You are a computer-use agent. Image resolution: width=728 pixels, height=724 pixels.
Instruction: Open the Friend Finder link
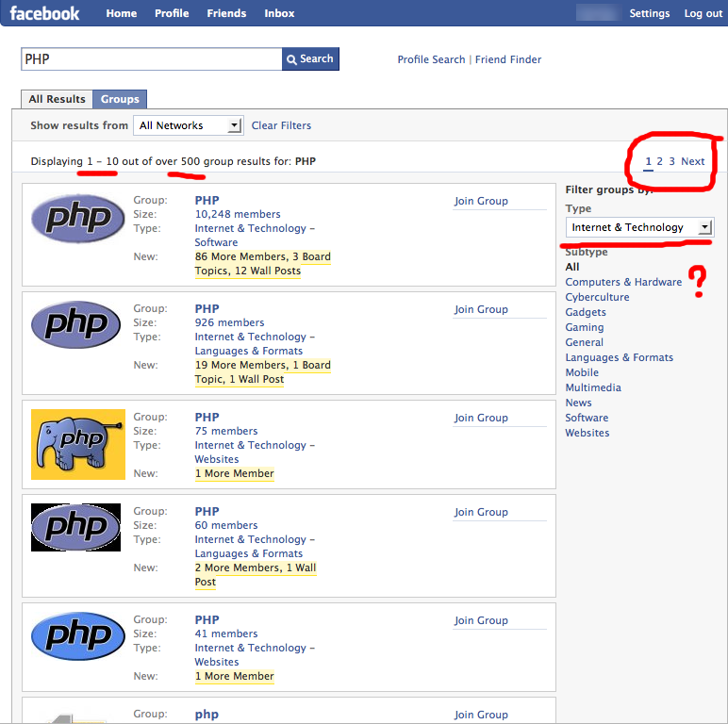coord(508,59)
